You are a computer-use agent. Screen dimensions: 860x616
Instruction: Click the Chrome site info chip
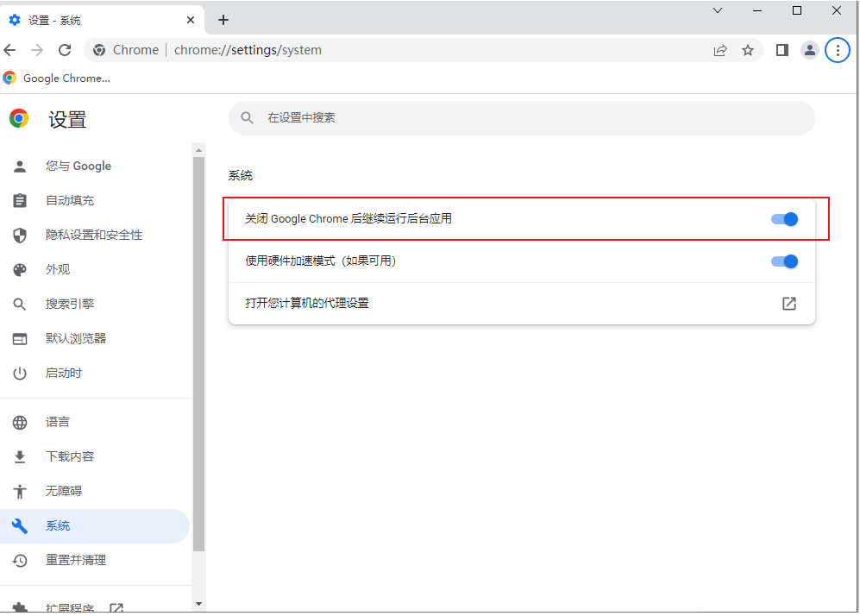click(126, 50)
